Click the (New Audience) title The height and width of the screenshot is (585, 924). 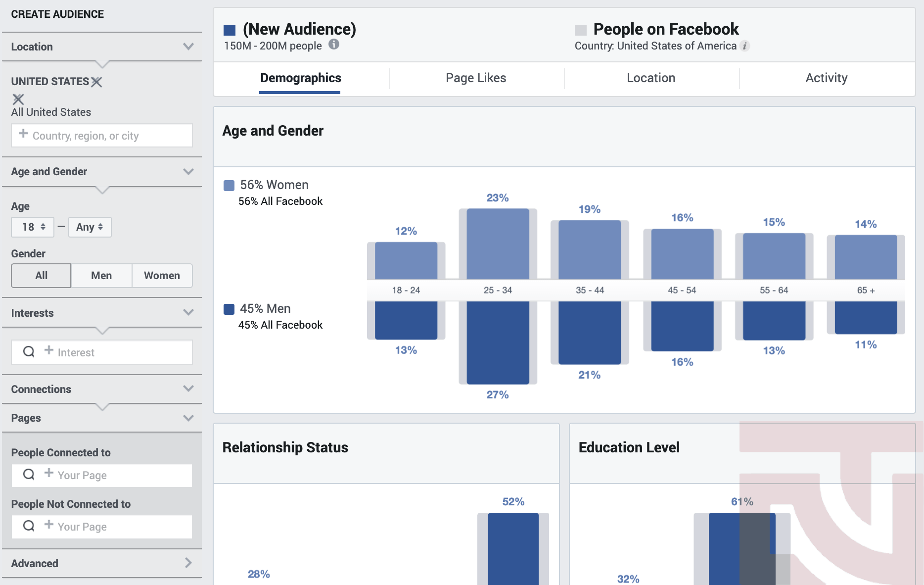tap(299, 29)
